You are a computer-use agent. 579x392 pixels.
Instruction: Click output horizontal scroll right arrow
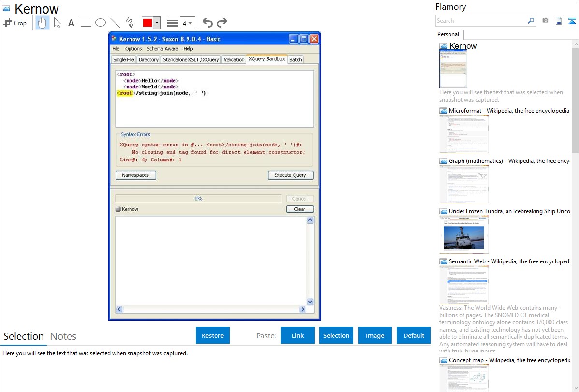click(303, 309)
